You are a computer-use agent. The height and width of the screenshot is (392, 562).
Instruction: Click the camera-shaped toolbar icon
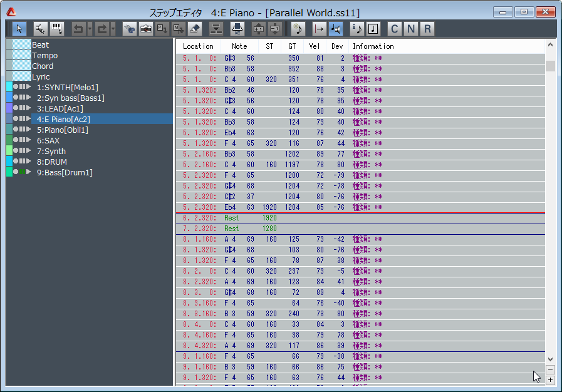(x=146, y=29)
